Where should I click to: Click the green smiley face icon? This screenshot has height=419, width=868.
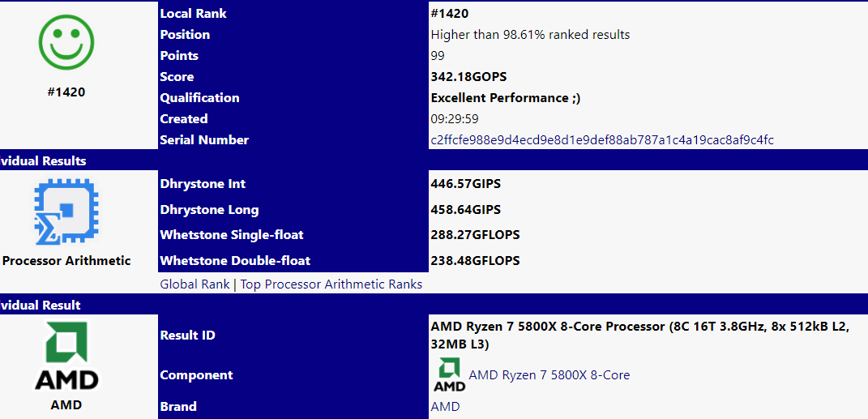[x=66, y=43]
